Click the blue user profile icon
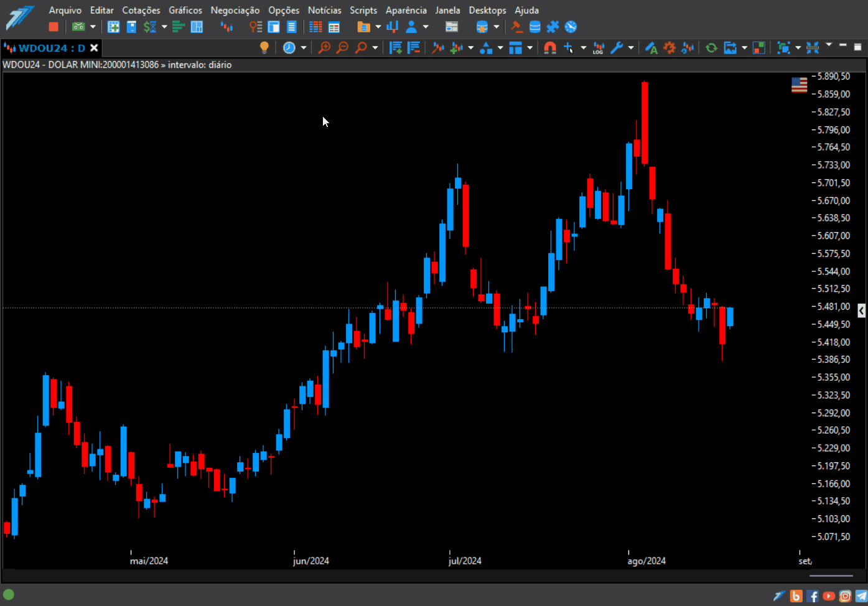The image size is (868, 606). coord(411,27)
